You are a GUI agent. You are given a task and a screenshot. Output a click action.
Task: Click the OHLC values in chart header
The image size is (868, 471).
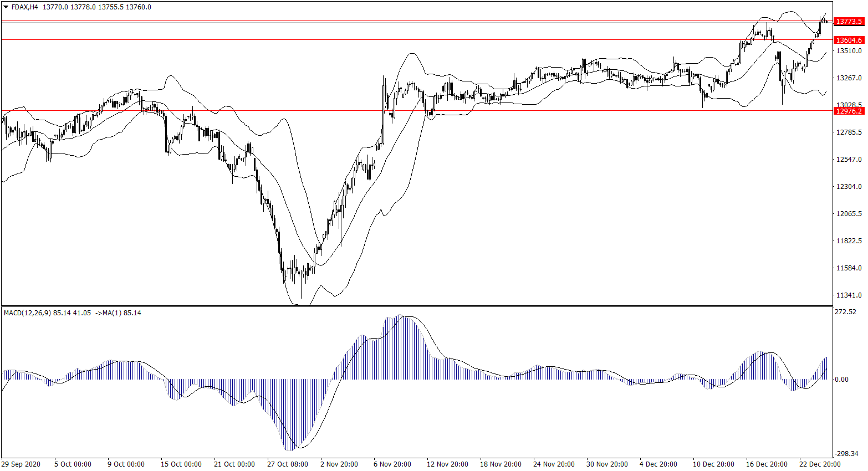(x=96, y=7)
